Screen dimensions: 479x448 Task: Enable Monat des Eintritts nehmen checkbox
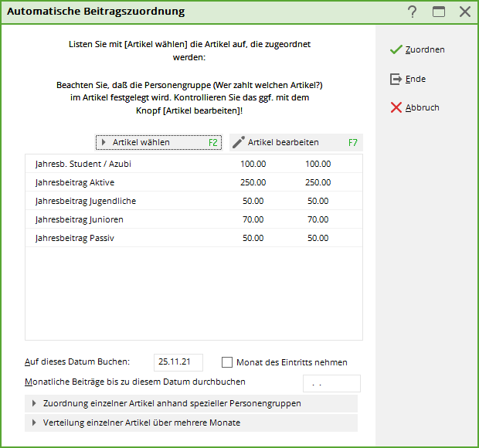click(227, 362)
